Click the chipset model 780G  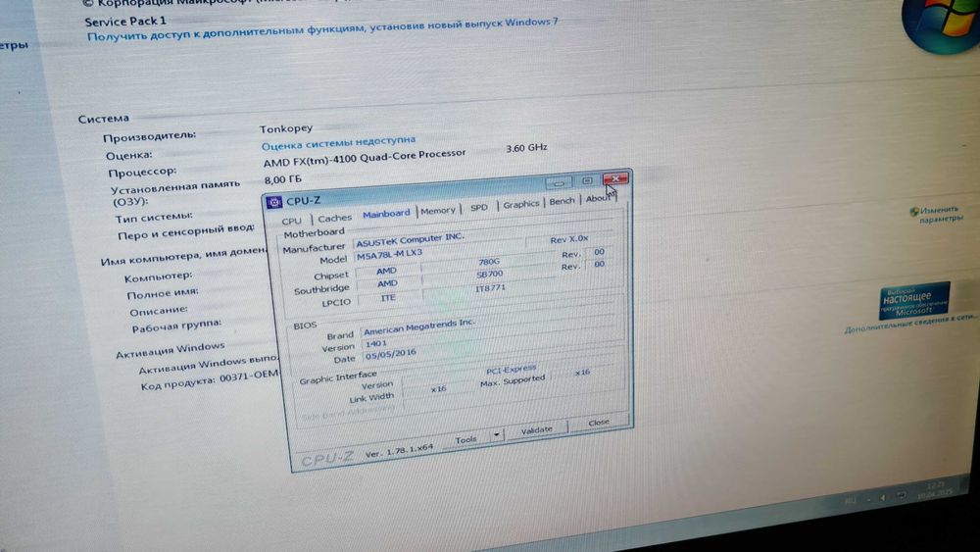click(x=488, y=262)
